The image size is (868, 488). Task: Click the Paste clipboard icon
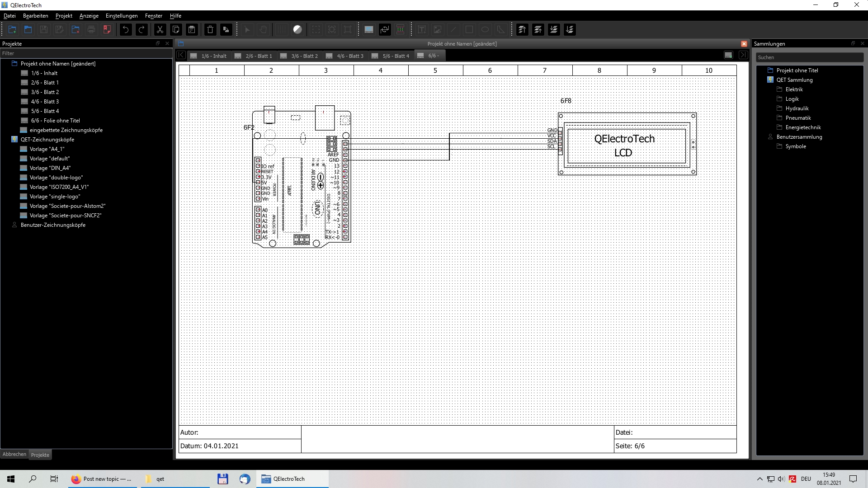coord(192,30)
